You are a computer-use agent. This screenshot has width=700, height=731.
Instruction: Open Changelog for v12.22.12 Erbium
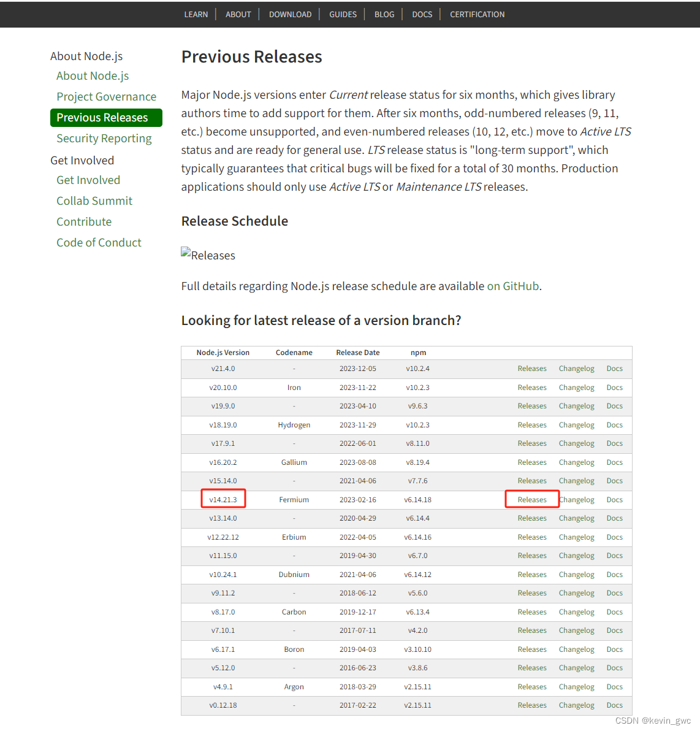point(577,537)
